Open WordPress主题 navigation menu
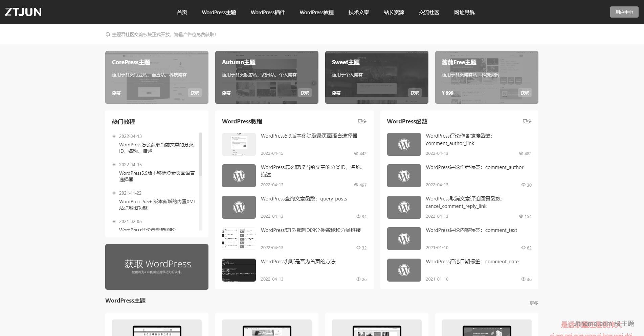Image resolution: width=644 pixels, height=336 pixels. 219,12
